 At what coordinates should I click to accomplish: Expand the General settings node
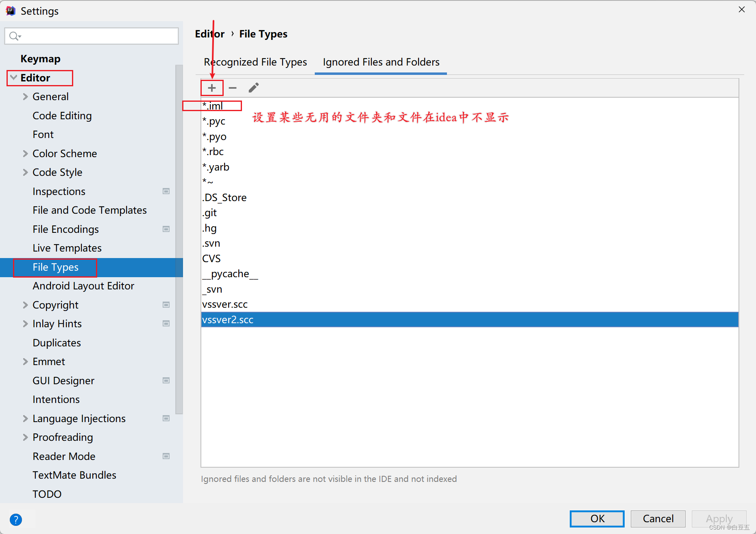(25, 96)
